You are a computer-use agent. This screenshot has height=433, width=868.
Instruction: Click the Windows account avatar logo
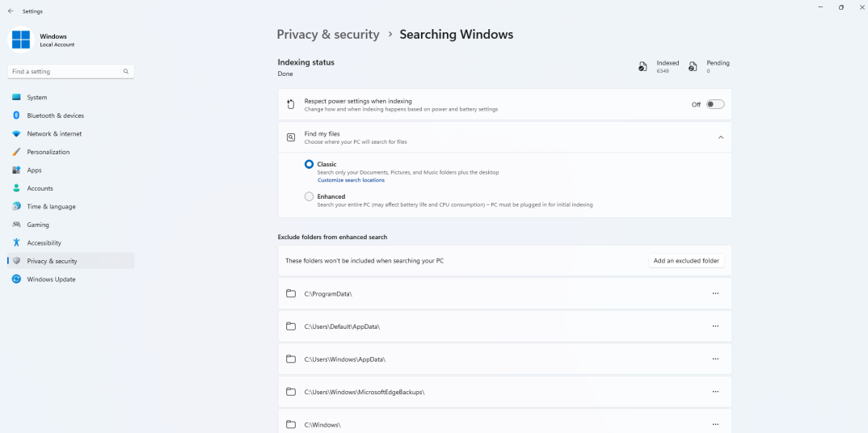[x=21, y=40]
